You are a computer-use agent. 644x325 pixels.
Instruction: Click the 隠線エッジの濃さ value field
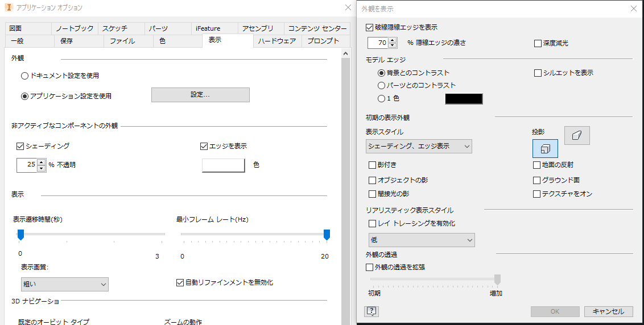point(378,43)
